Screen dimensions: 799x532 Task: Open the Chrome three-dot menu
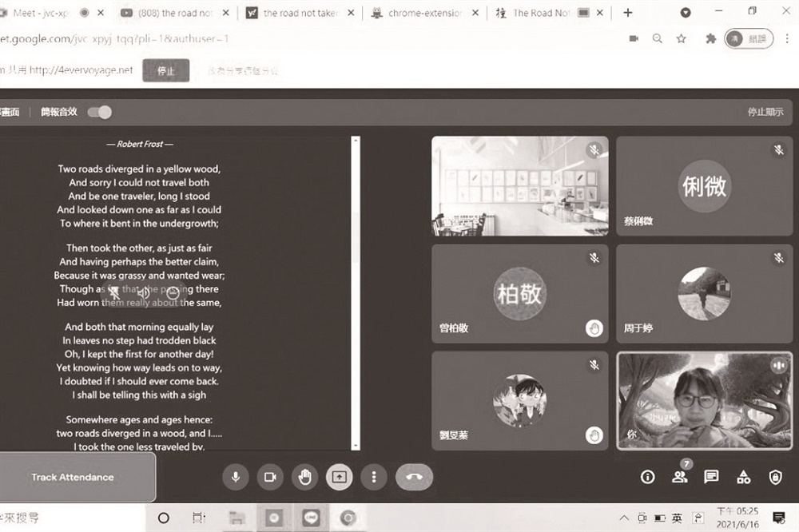pos(787,38)
